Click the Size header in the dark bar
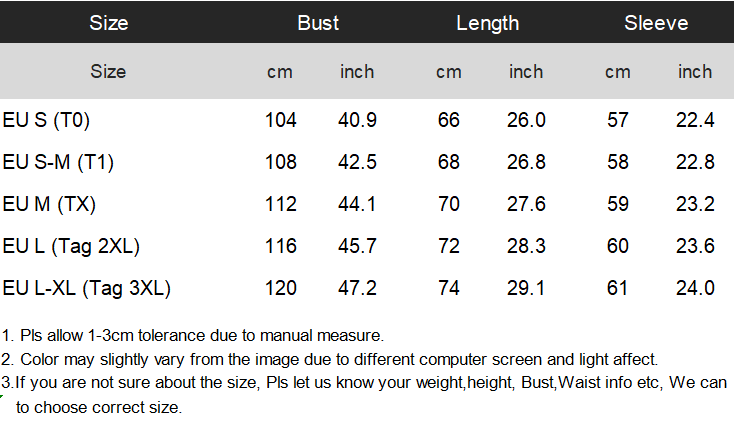This screenshot has height=422, width=736. click(108, 23)
